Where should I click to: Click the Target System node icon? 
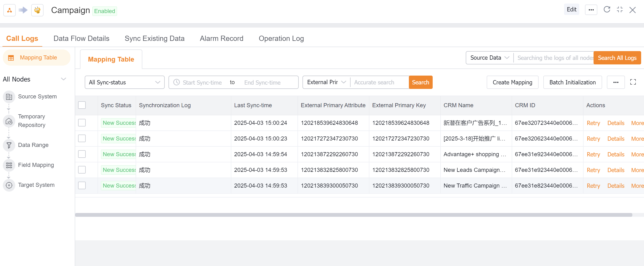9,185
